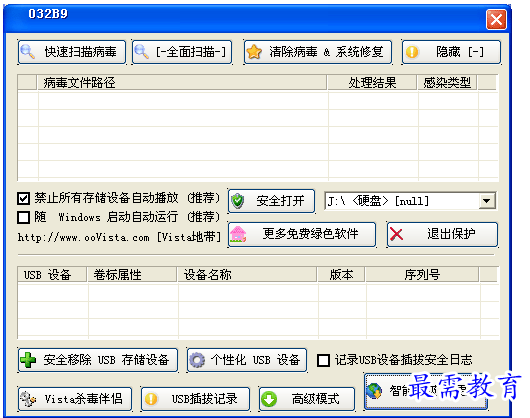The image size is (530, 418).
Task: Open 更多免费绿色软件
Action: click(302, 234)
